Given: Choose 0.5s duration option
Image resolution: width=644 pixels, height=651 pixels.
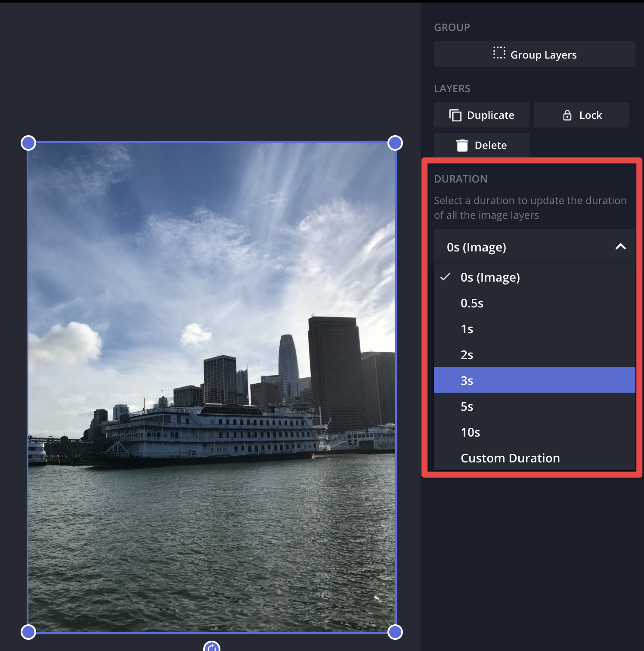Looking at the screenshot, I should tap(472, 303).
